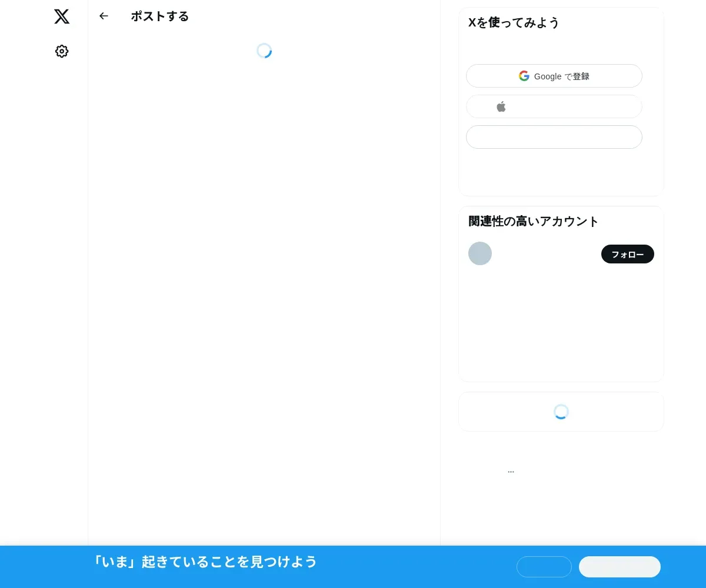Click the X logo icon

coord(62,16)
